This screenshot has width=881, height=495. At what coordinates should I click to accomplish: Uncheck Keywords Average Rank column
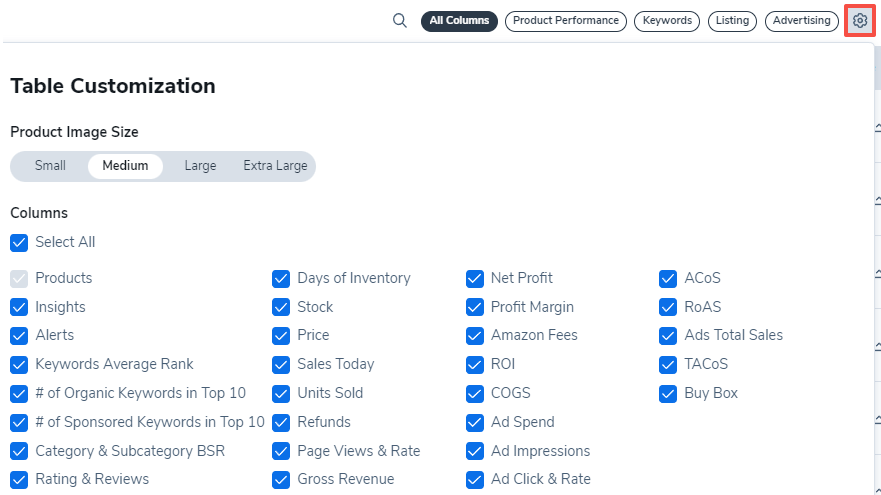point(19,364)
